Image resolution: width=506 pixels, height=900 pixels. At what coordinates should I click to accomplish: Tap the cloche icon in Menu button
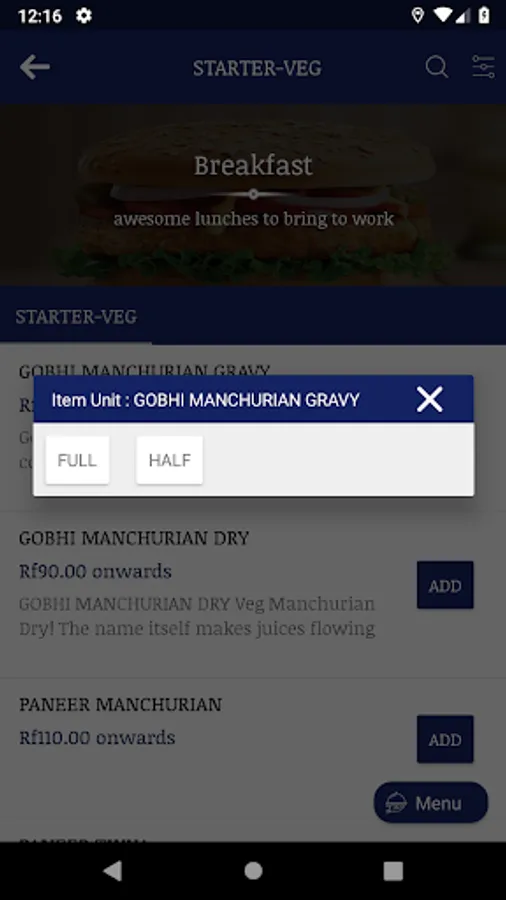pos(396,803)
